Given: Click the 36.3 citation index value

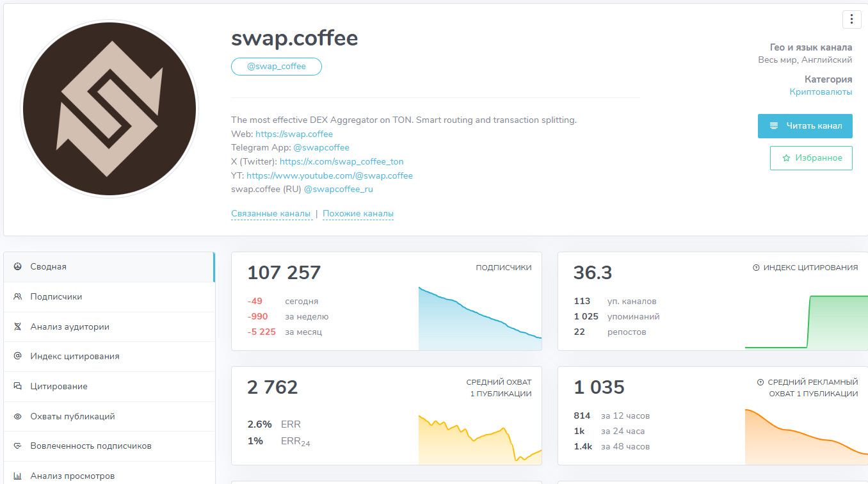Looking at the screenshot, I should (593, 273).
